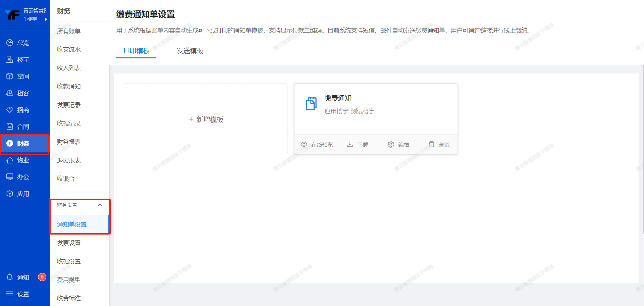This screenshot has height=306, width=644.
Task: Click the eye icon for 在线预览
Action: 304,144
